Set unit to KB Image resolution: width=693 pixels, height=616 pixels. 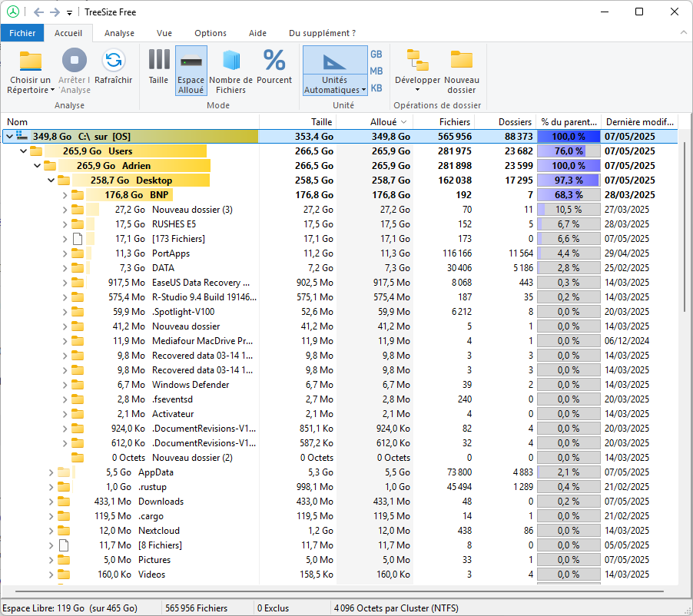[x=376, y=88]
